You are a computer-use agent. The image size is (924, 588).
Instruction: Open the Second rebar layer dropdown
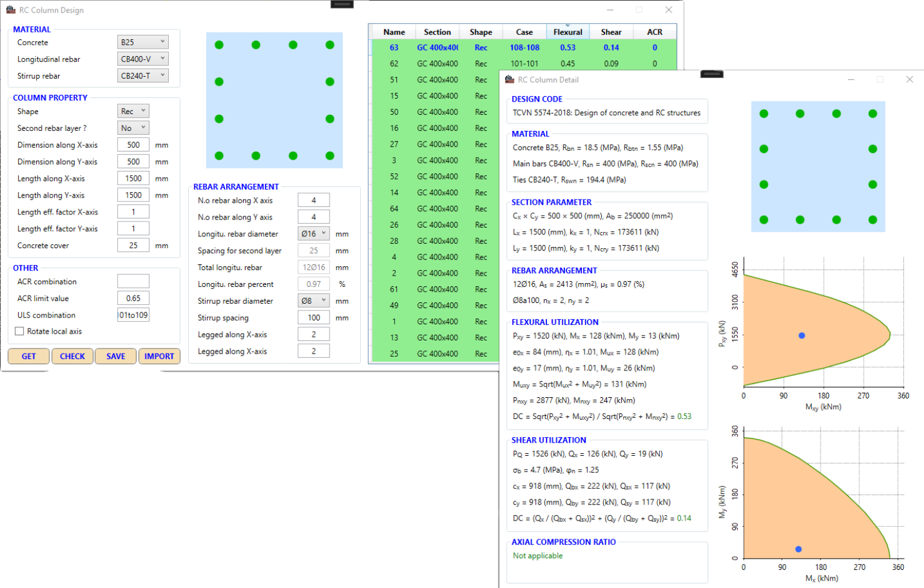pyautogui.click(x=133, y=128)
